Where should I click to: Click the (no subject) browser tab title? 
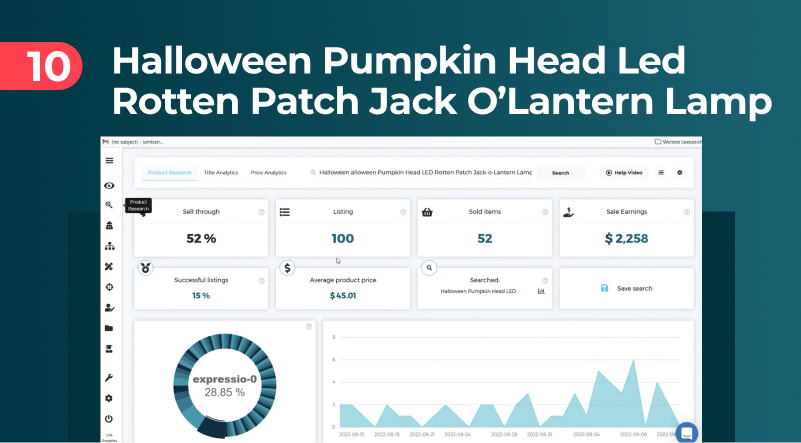click(138, 142)
